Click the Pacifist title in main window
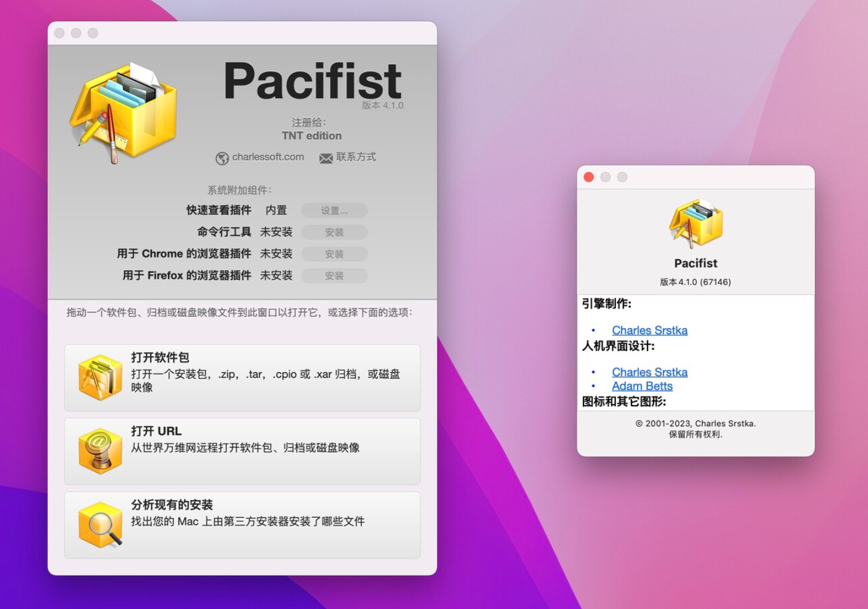The width and height of the screenshot is (868, 609). (312, 80)
